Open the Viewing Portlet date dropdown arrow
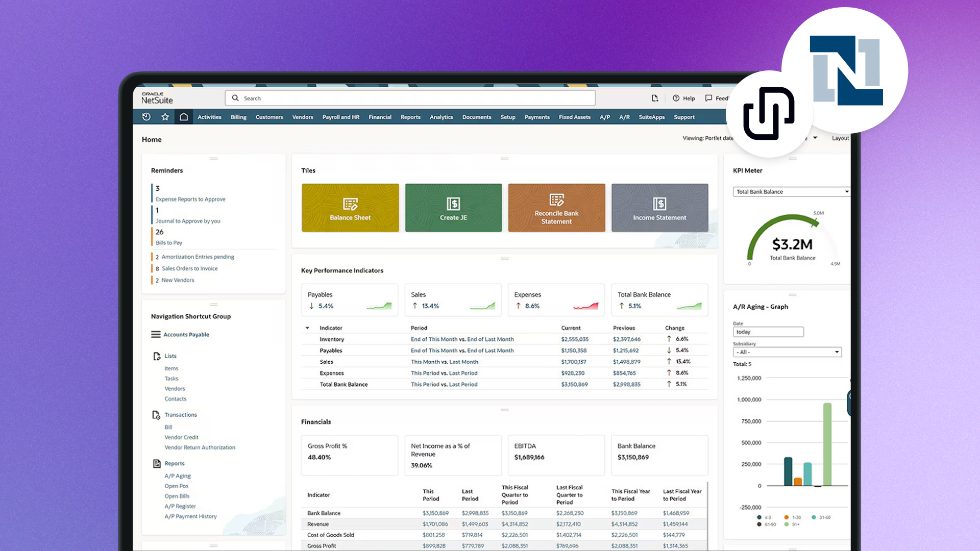The height and width of the screenshot is (551, 980). tap(815, 138)
